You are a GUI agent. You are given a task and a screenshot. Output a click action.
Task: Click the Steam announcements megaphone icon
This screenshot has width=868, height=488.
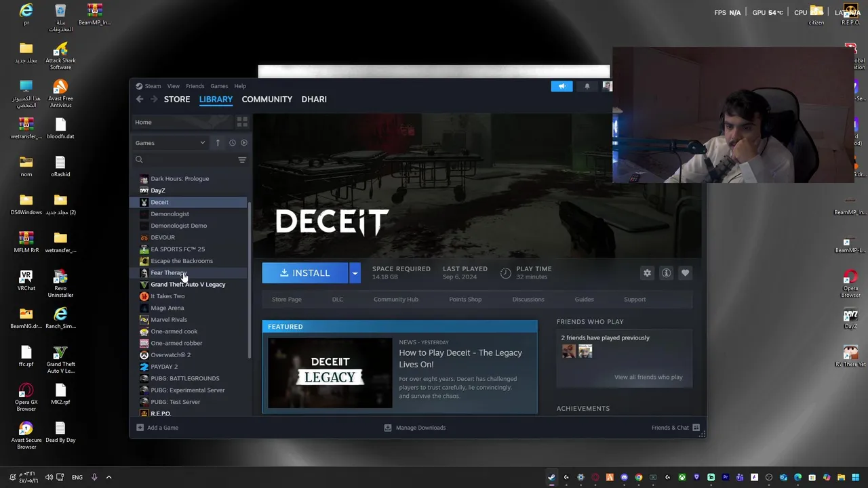[561, 86]
